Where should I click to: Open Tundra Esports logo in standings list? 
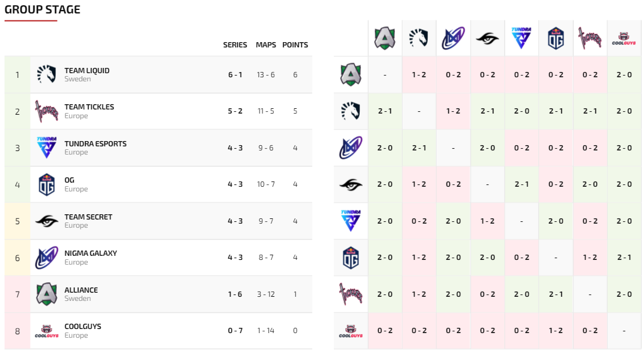click(x=46, y=148)
